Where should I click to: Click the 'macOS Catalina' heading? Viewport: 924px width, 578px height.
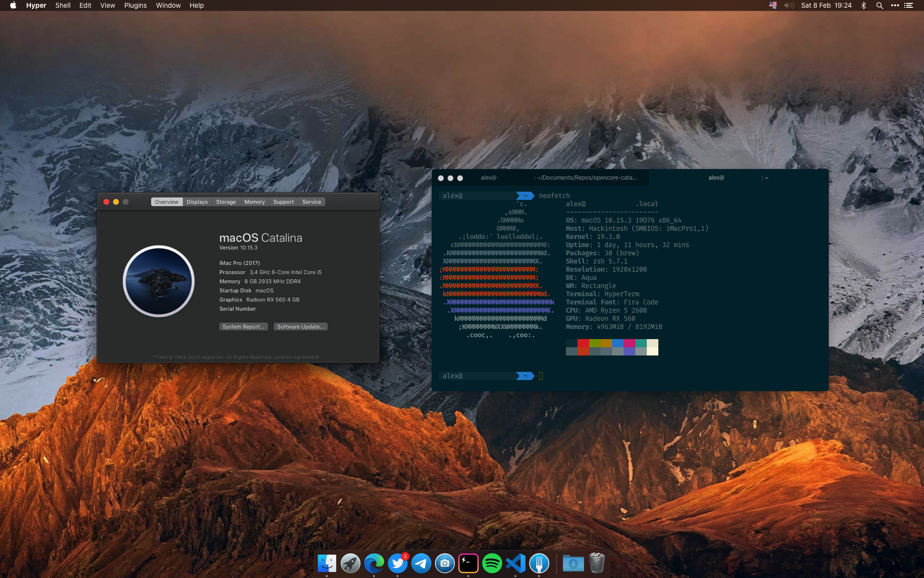point(261,238)
